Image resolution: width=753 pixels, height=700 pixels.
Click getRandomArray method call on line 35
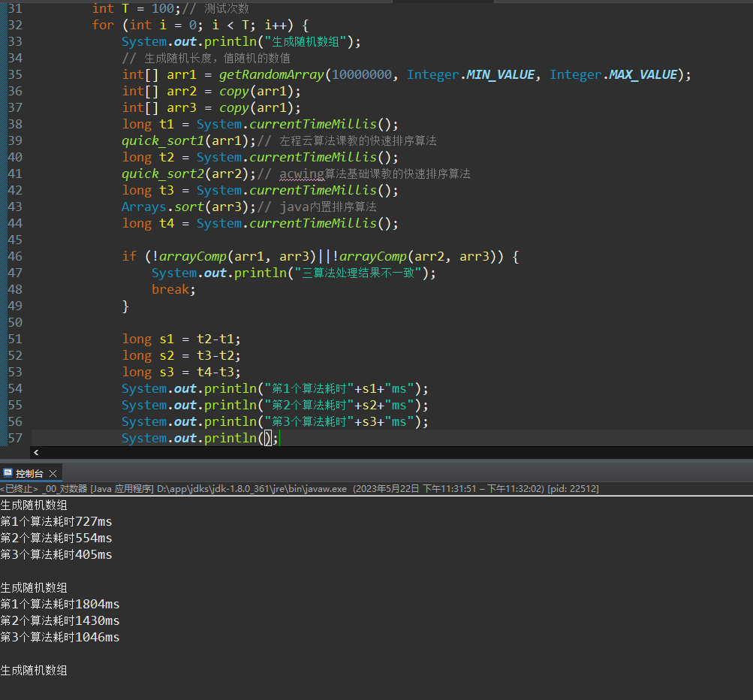[272, 74]
